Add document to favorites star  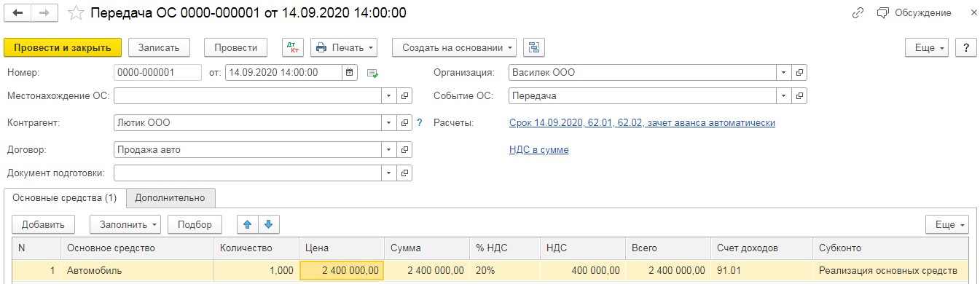tap(76, 13)
